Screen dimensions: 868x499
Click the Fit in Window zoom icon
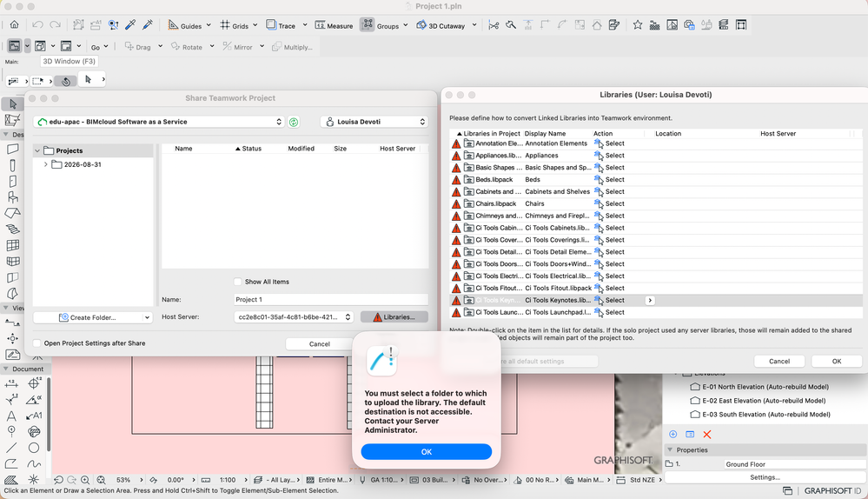point(101,480)
